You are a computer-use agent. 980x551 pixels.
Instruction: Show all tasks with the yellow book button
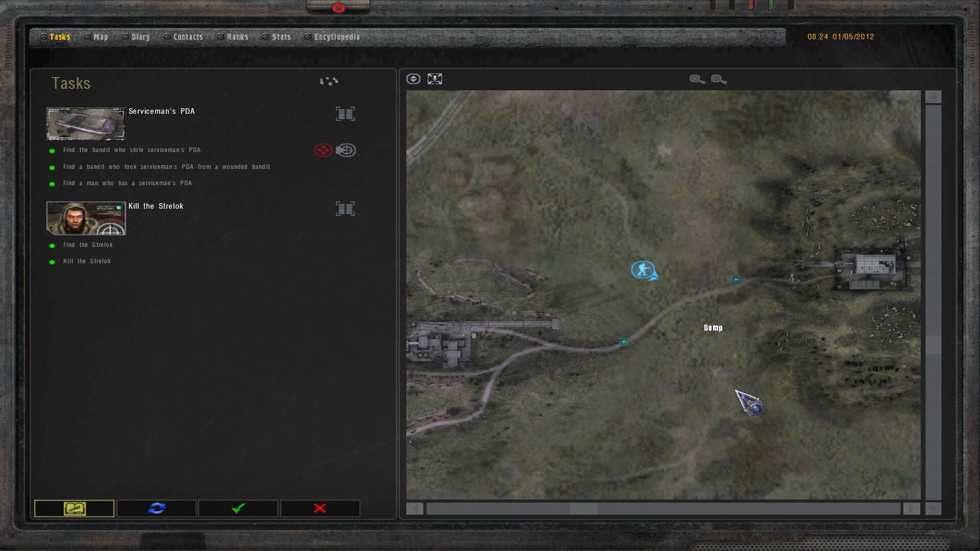74,508
